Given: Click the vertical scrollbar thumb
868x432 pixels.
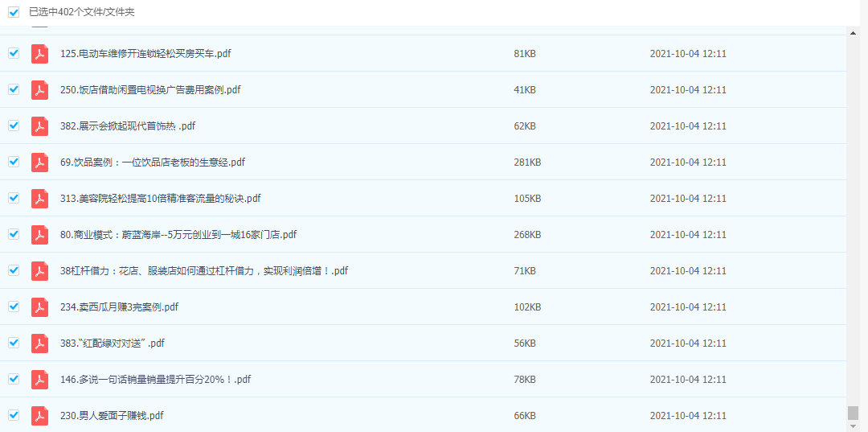Looking at the screenshot, I should 853,413.
